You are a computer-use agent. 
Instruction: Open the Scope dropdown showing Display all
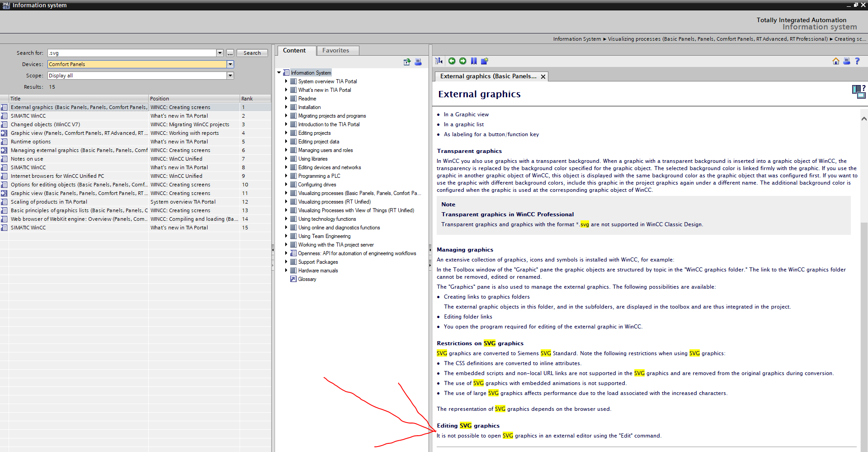click(x=230, y=76)
